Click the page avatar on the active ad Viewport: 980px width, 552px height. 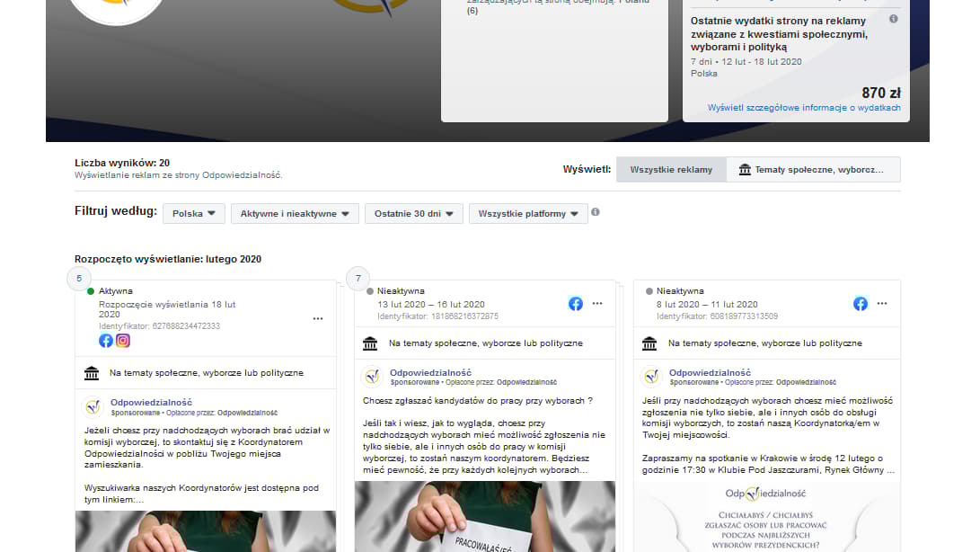click(93, 406)
